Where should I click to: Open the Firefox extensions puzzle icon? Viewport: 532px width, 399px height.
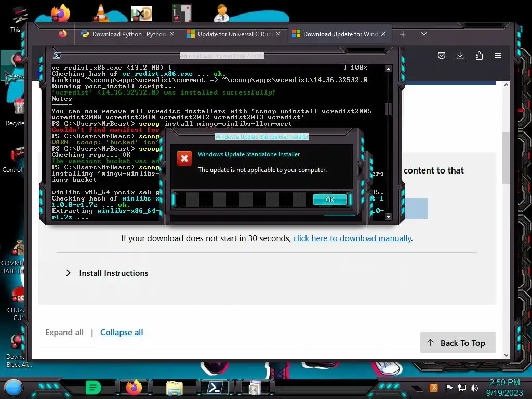[479, 56]
